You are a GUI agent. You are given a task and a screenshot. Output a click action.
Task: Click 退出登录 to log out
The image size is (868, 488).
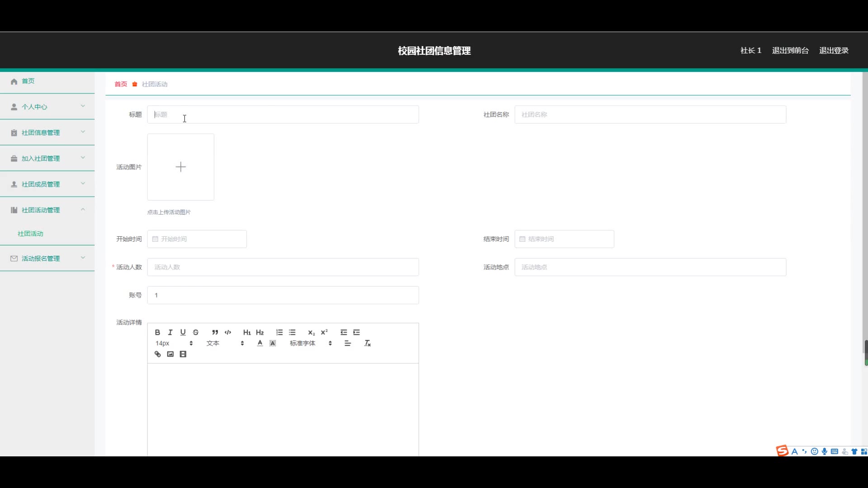834,51
